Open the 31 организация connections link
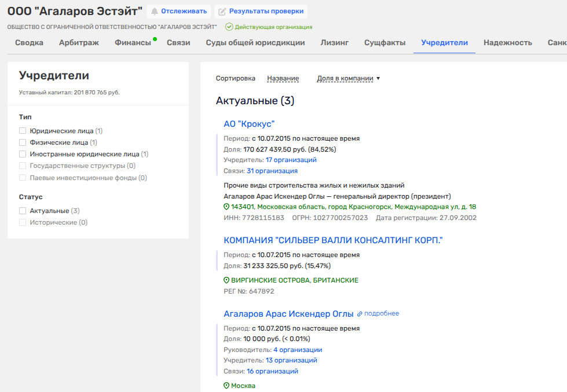This screenshot has height=392, width=567. click(272, 171)
